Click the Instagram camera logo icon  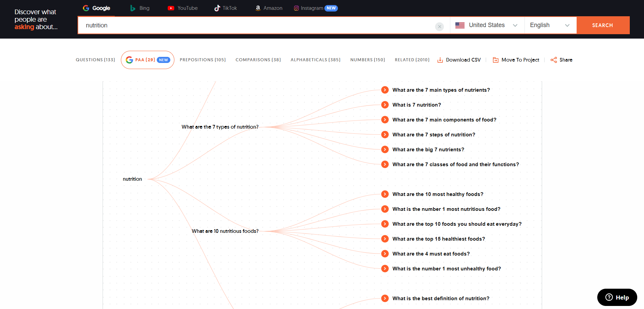(296, 8)
